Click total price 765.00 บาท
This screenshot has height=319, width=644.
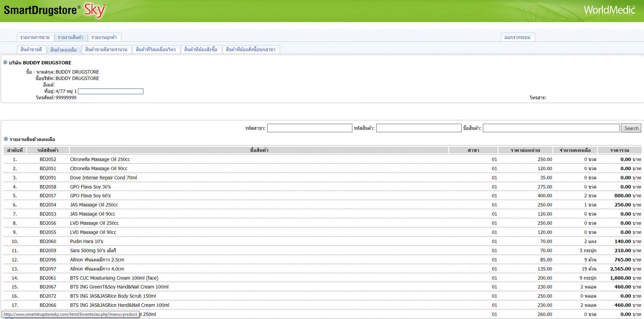pos(627,259)
